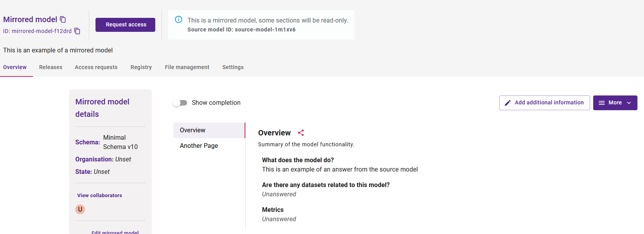Click the Request access button
Screen dimensions: 644x234
[125, 25]
